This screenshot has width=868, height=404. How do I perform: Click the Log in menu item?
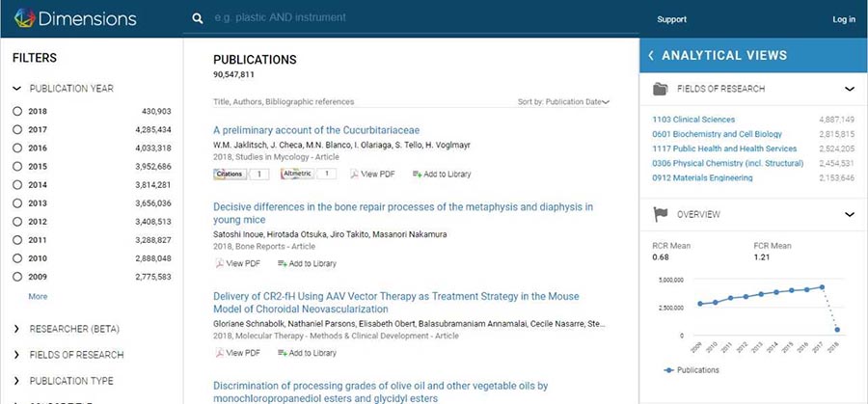(x=844, y=19)
